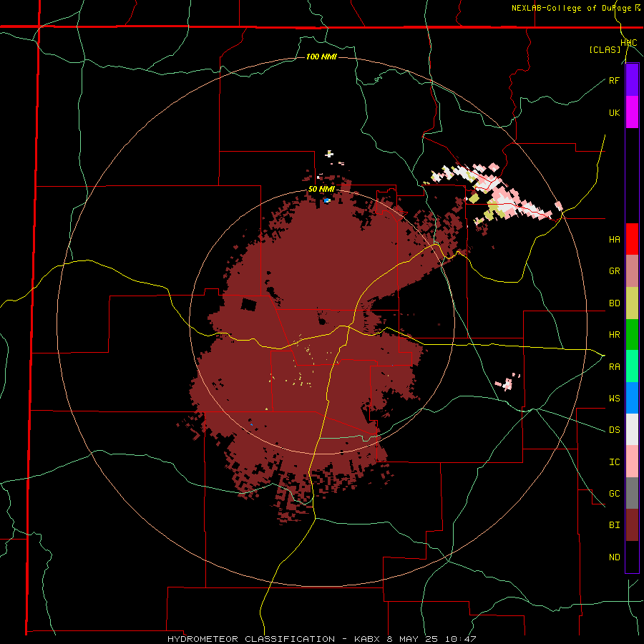Click the blue wet-snow pixel near 50 NMI label
The width and height of the screenshot is (644, 644).
(327, 200)
